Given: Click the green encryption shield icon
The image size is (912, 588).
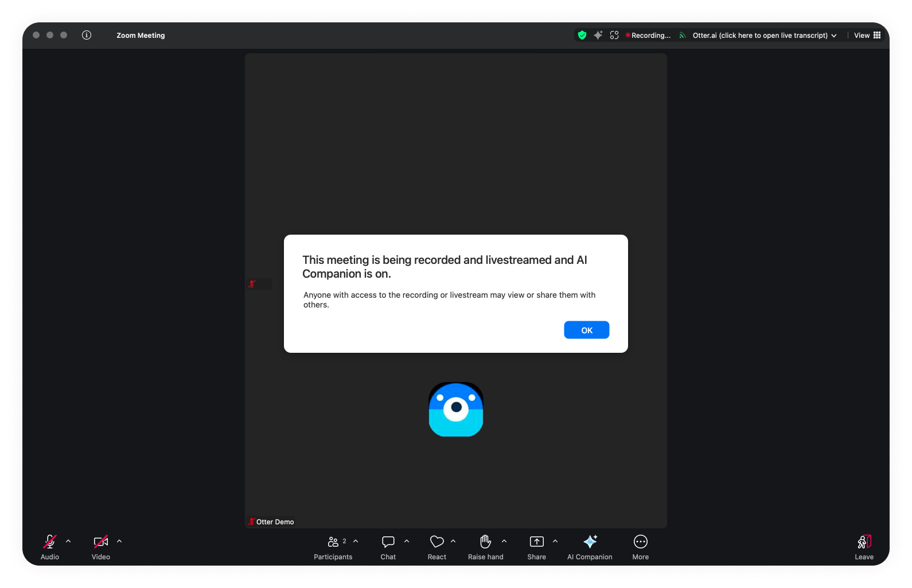Looking at the screenshot, I should 582,35.
